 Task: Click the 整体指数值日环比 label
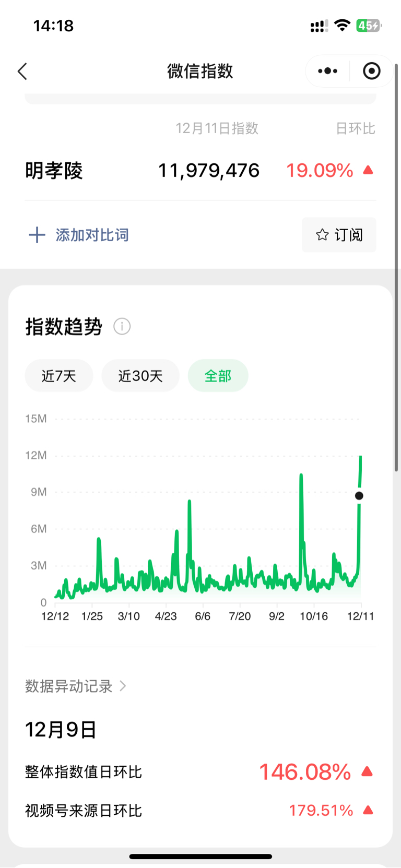(84, 772)
